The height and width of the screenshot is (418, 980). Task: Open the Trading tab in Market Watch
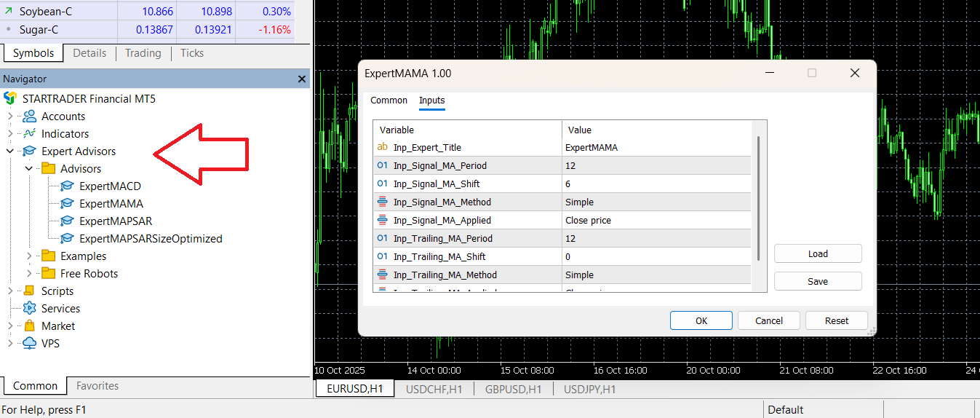143,53
